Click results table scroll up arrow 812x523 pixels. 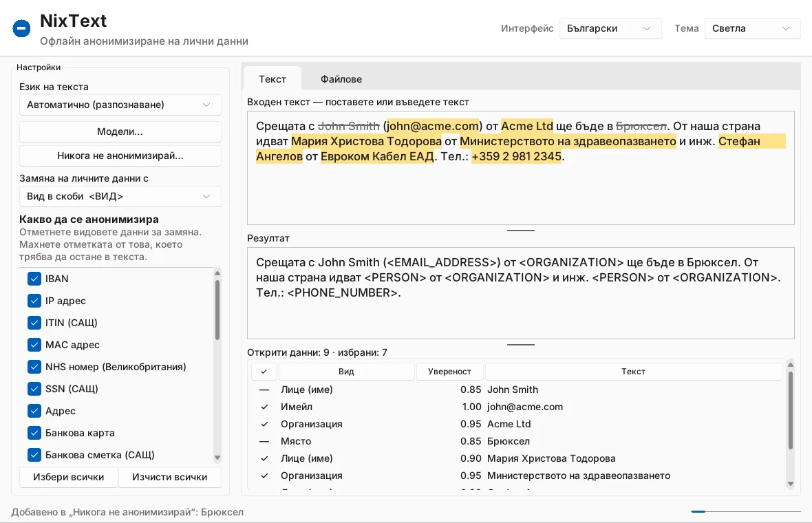(790, 365)
